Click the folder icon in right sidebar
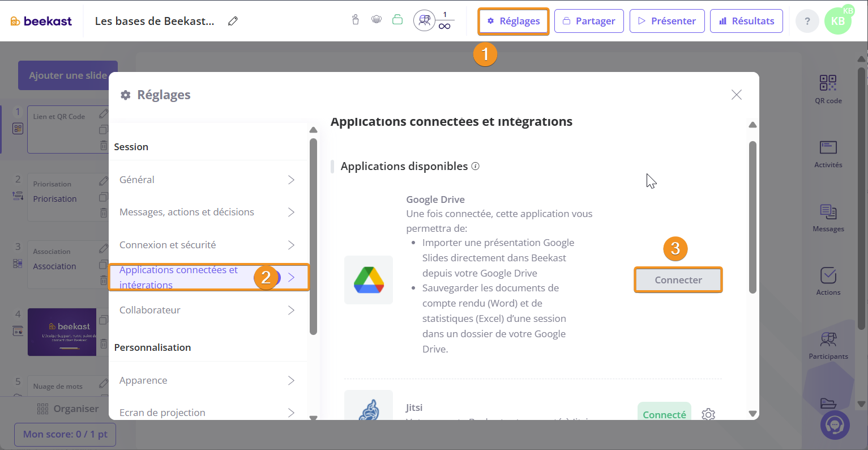Viewport: 868px width, 450px height. click(x=828, y=402)
